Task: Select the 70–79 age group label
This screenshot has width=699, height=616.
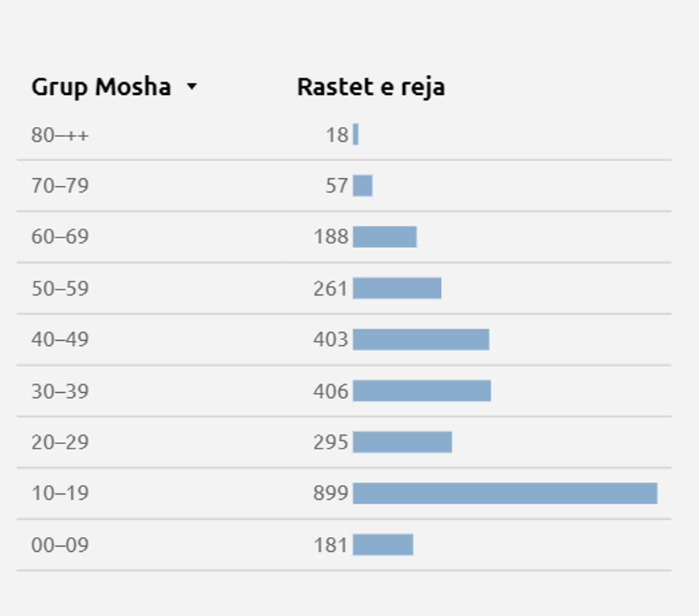Action: tap(60, 186)
